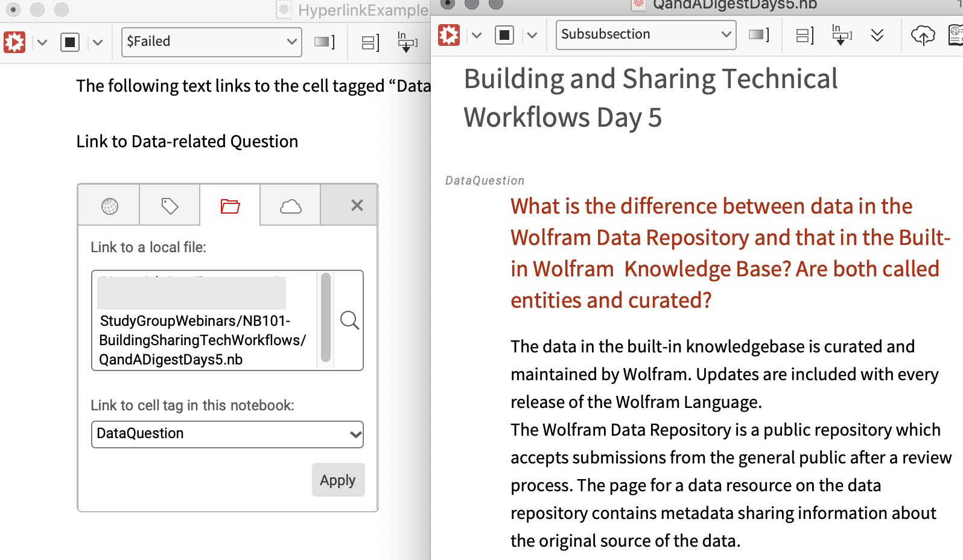Click the file path box scrollbar
This screenshot has width=963, height=560.
pos(326,317)
